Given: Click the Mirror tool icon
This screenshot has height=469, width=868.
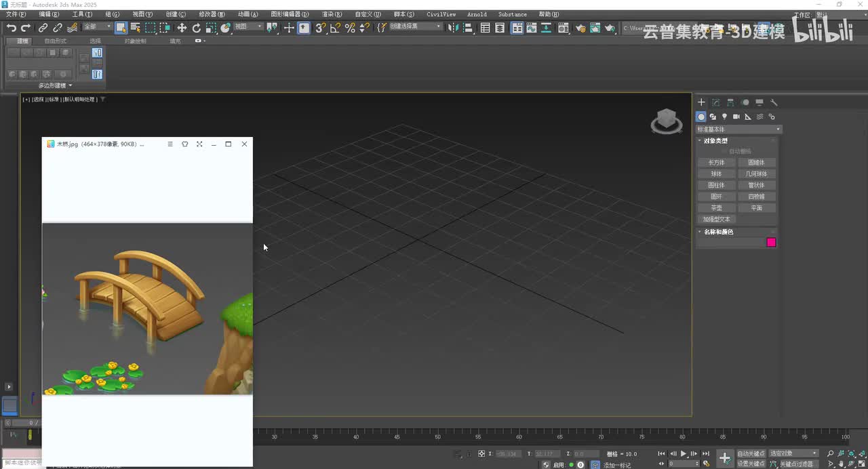Looking at the screenshot, I should [454, 28].
